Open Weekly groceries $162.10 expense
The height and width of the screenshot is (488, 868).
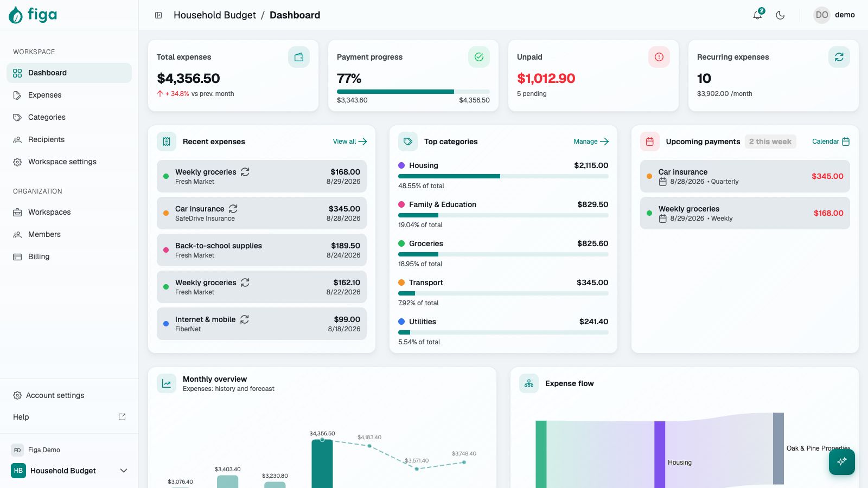(x=261, y=287)
